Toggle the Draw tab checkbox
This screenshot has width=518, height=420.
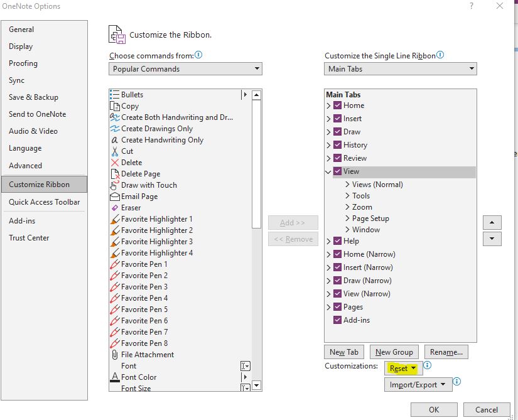tap(337, 132)
